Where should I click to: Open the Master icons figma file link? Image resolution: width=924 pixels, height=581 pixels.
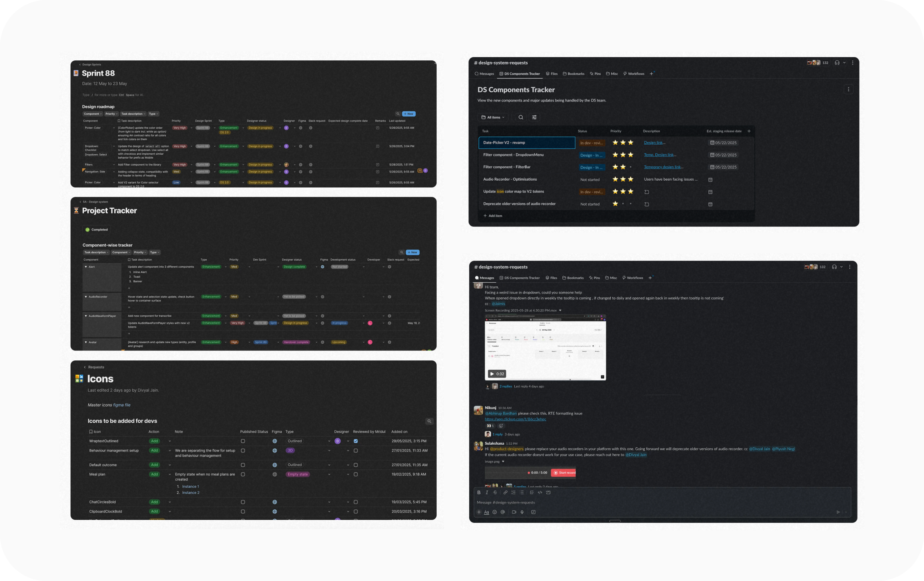122,405
